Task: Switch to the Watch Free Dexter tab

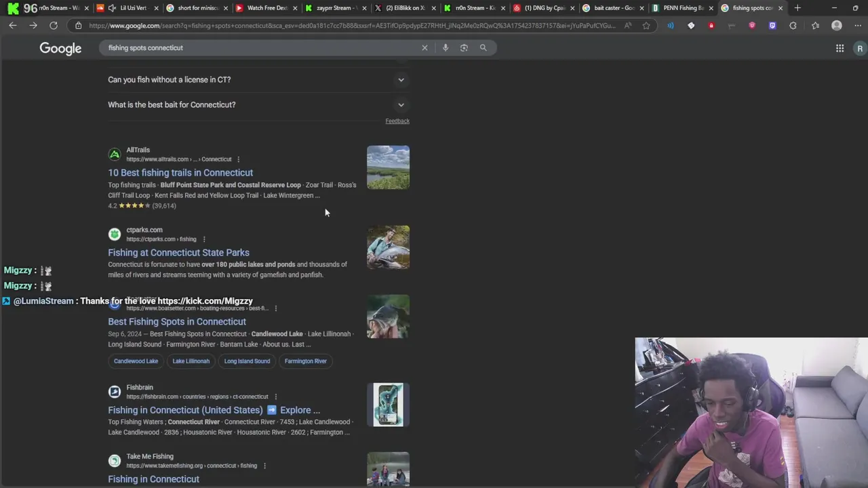Action: 265,8
